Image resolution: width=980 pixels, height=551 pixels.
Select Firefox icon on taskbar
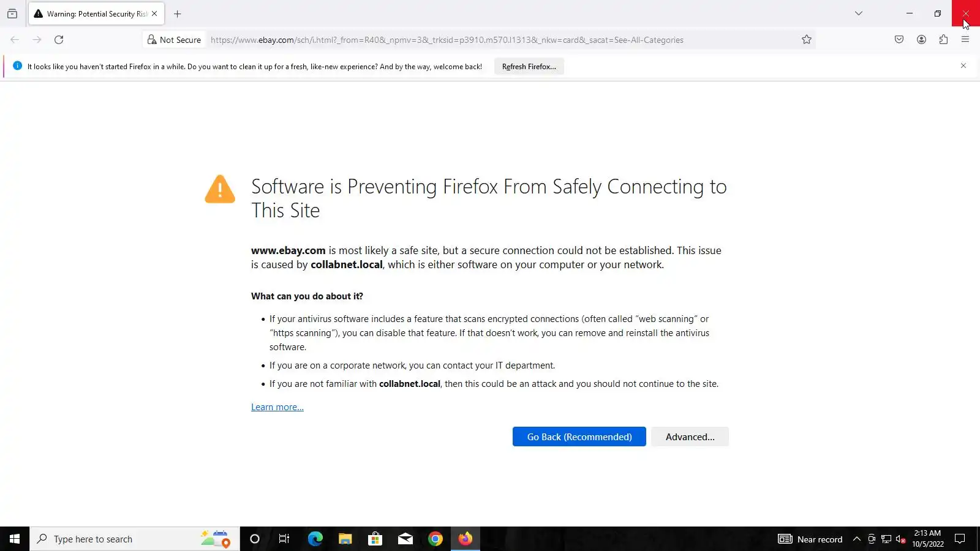click(466, 539)
